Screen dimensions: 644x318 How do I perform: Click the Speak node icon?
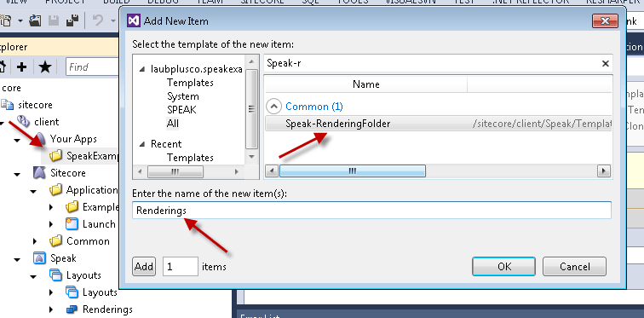pos(39,258)
